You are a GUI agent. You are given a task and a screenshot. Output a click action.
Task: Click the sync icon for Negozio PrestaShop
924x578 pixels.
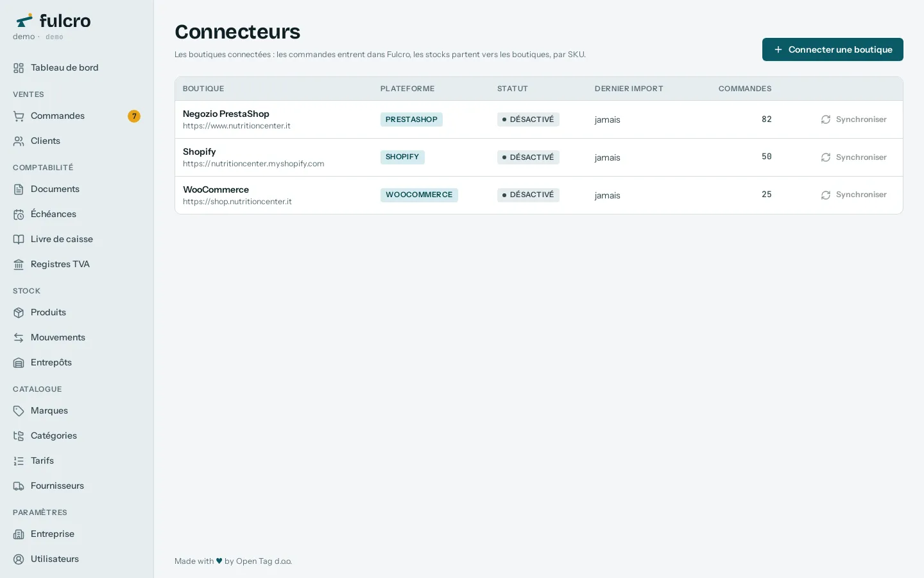826,119
